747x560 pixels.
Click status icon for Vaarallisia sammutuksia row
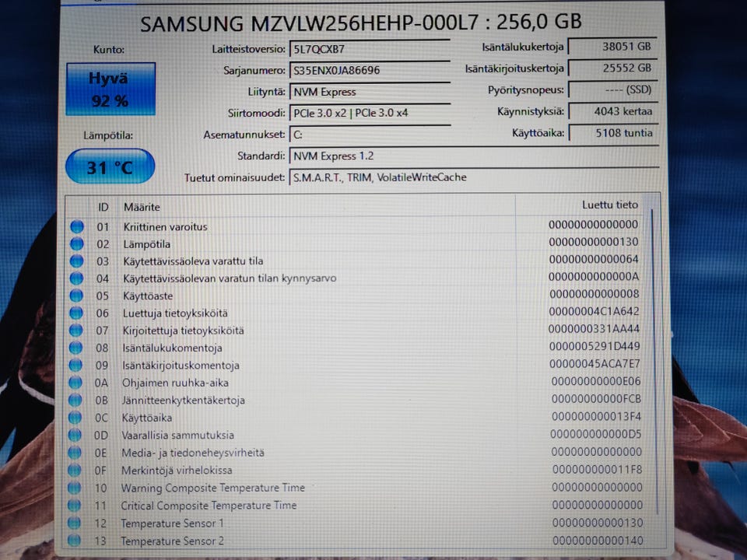click(x=75, y=435)
